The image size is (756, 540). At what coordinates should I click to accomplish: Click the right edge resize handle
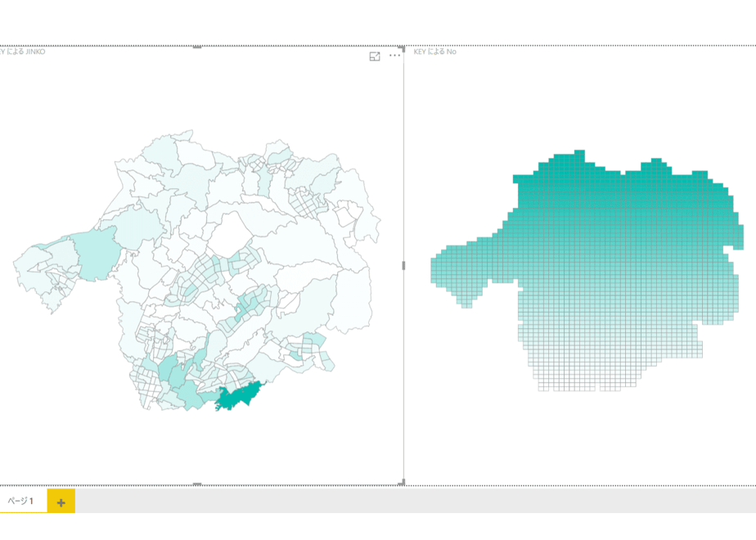point(403,265)
